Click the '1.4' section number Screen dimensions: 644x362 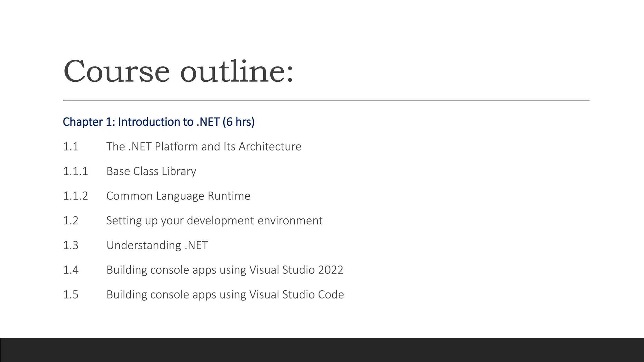click(x=71, y=270)
